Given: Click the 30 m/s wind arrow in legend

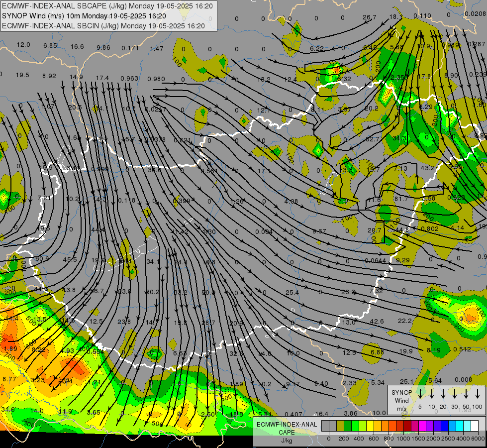Looking at the screenshot, I should click(455, 393).
